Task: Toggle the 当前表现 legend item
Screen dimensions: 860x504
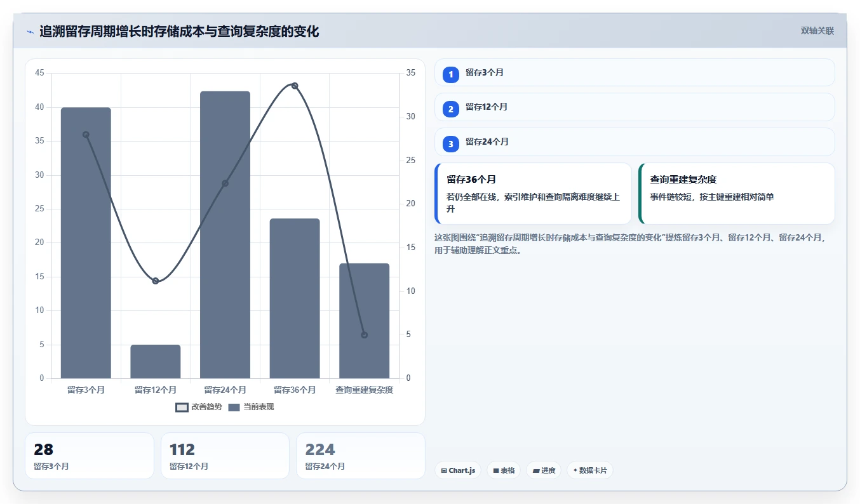Action: [x=251, y=407]
